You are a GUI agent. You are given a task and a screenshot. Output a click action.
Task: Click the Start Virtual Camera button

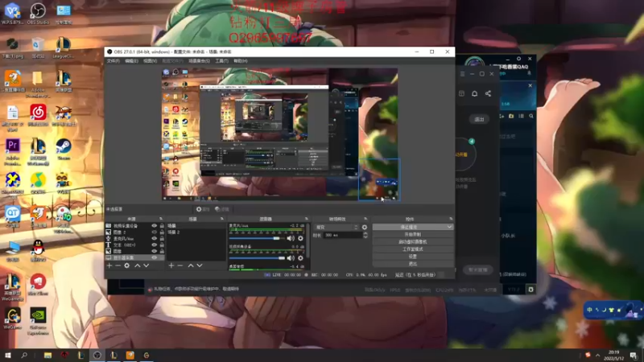pos(413,242)
